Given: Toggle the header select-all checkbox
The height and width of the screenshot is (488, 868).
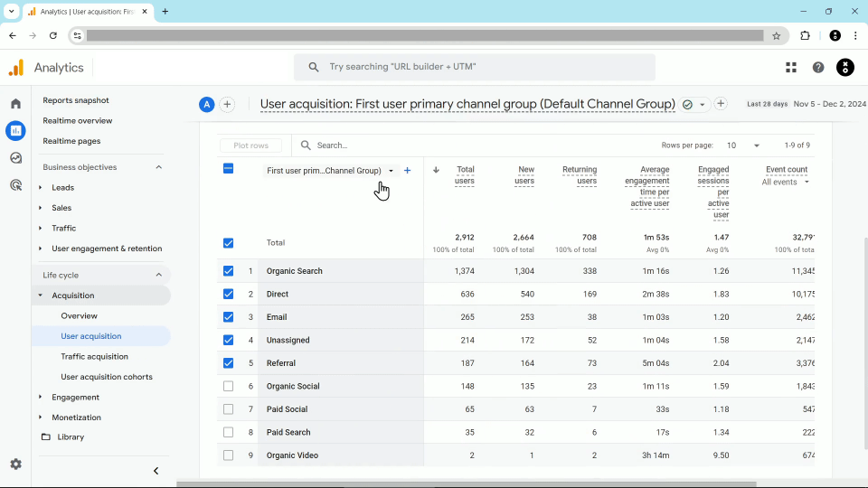Looking at the screenshot, I should [228, 168].
